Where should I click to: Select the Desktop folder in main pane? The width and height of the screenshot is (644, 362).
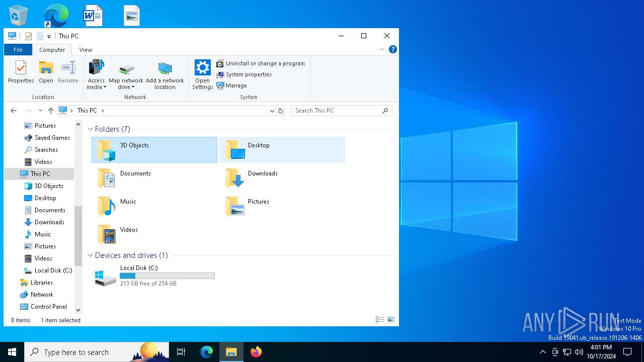pyautogui.click(x=282, y=150)
